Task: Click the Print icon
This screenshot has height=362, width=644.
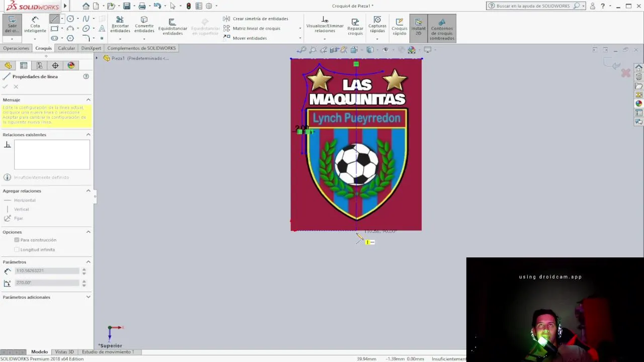Action: [142, 6]
